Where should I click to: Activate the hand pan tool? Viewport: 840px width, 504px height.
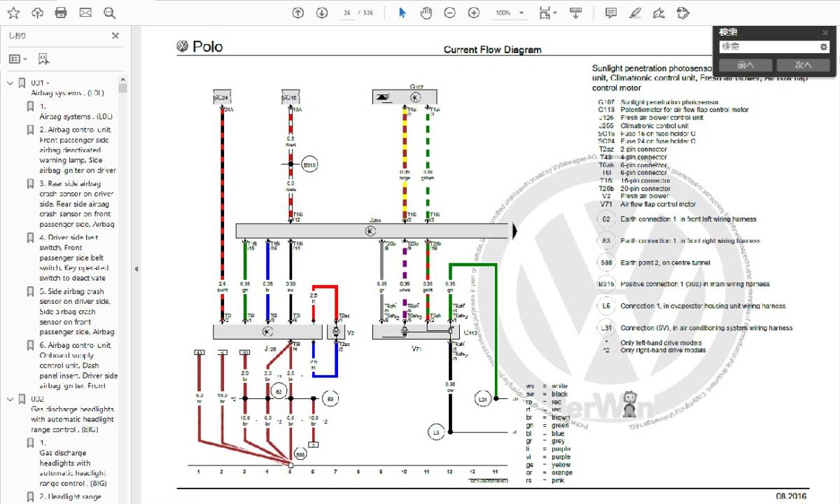[426, 13]
